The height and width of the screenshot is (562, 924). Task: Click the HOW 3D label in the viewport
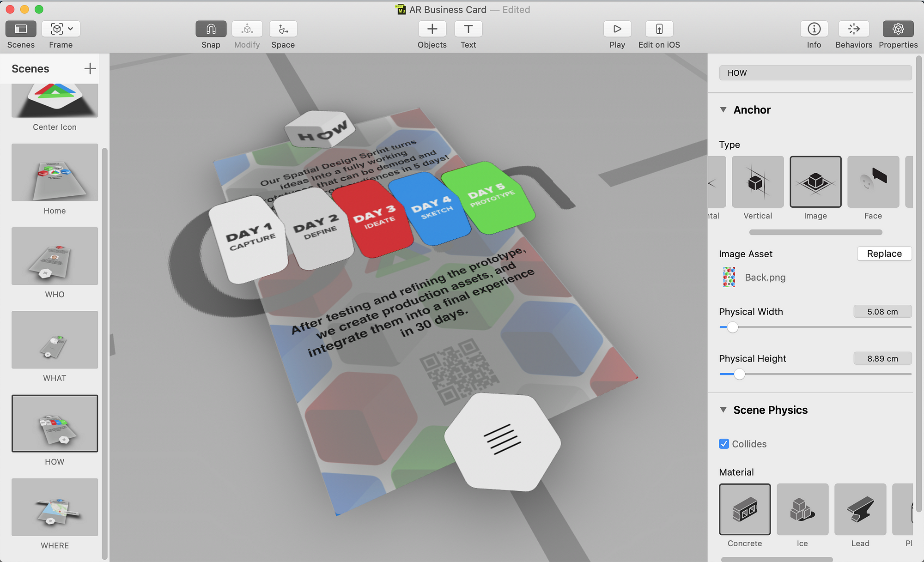tap(320, 129)
